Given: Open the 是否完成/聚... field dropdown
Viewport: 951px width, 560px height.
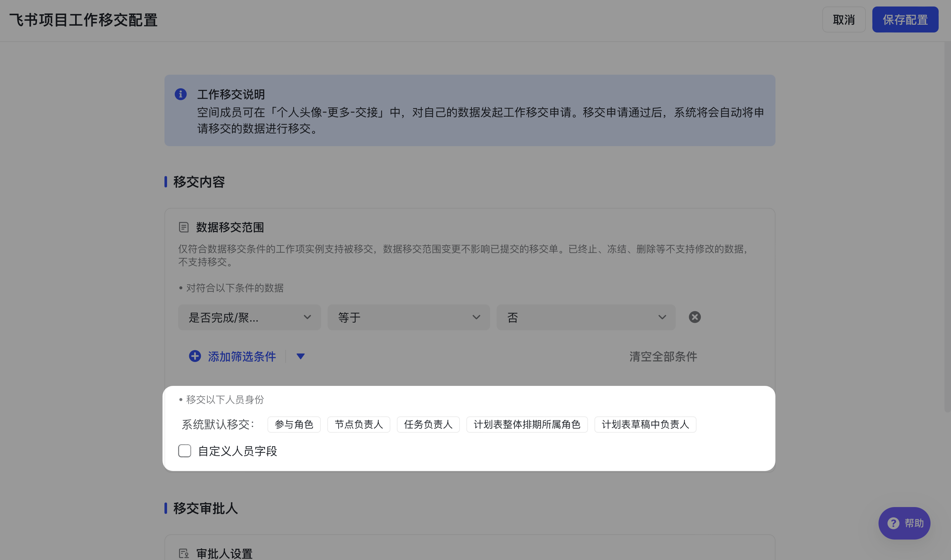Looking at the screenshot, I should (250, 317).
